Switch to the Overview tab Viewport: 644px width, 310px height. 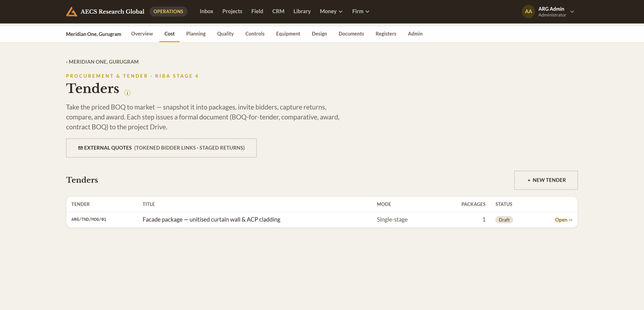coord(142,34)
